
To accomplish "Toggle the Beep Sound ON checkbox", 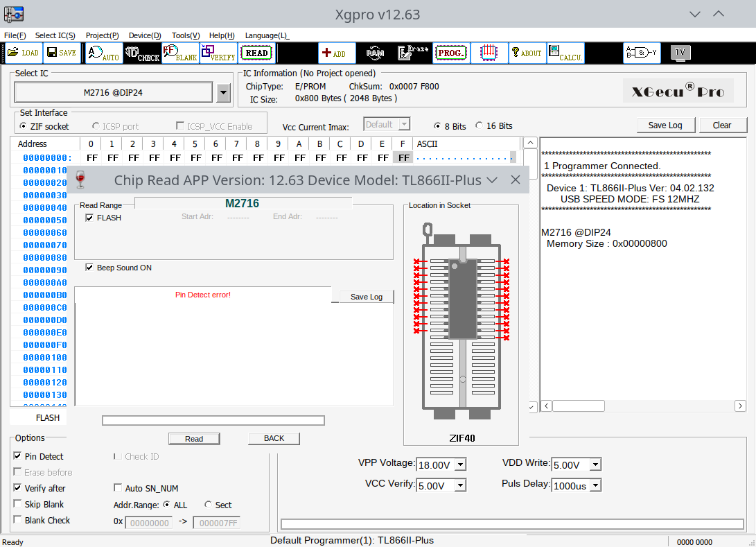I will point(89,268).
